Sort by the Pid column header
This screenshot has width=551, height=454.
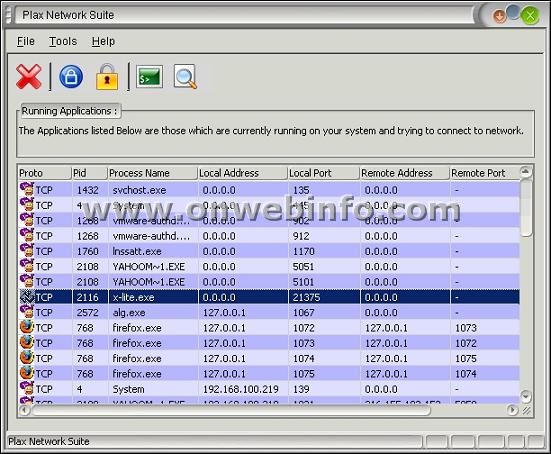(x=90, y=173)
